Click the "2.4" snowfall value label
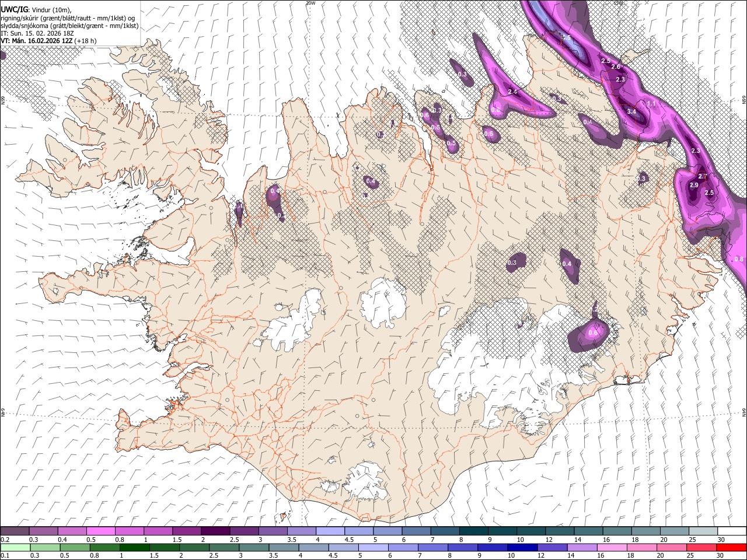Screen dimensions: 747x560 click(512, 92)
